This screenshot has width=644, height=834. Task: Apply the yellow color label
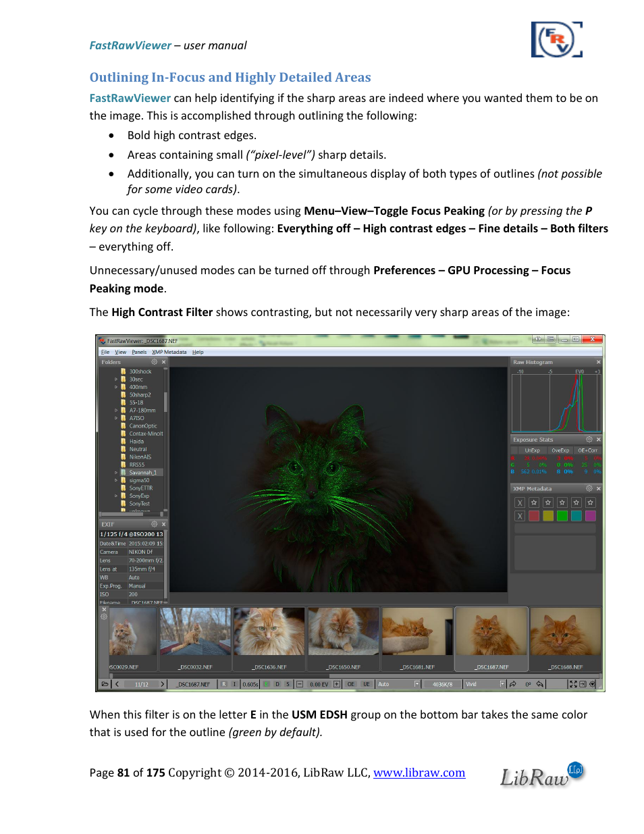click(x=548, y=516)
